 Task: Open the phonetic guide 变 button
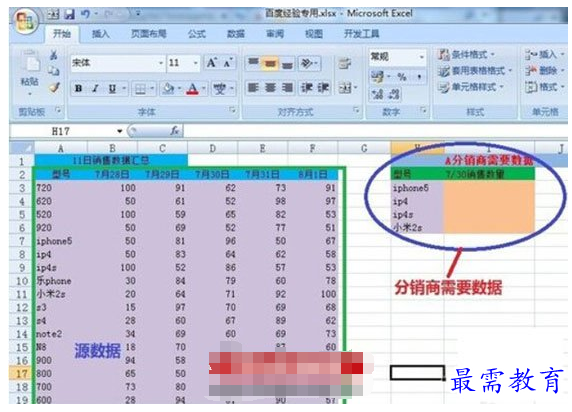pyautogui.click(x=220, y=89)
